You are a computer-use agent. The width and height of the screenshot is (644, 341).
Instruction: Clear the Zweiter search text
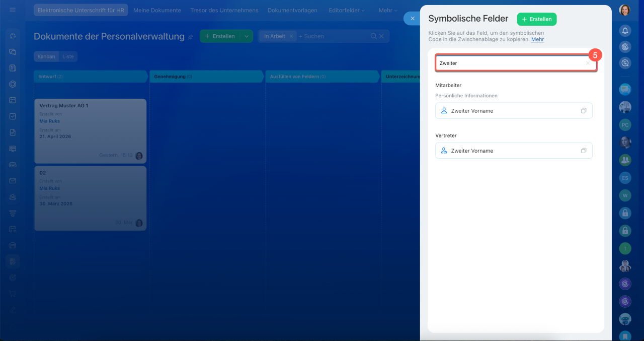coord(588,63)
